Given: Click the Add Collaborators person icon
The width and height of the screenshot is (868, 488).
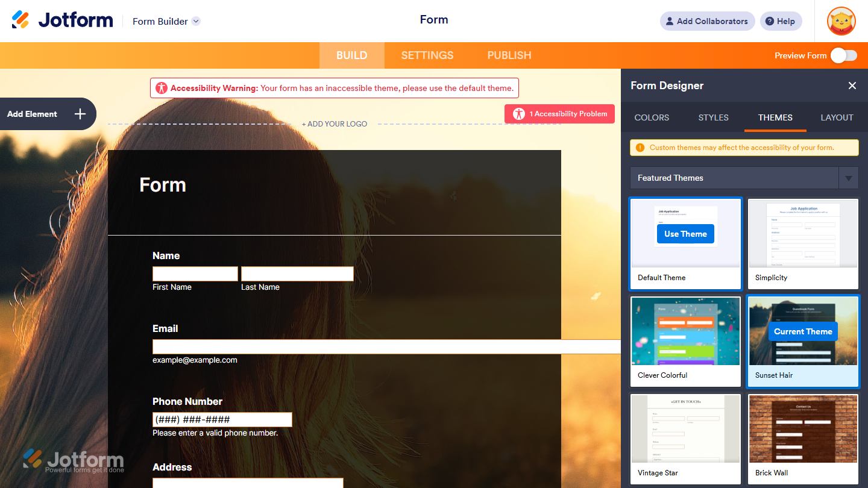Looking at the screenshot, I should pyautogui.click(x=670, y=21).
